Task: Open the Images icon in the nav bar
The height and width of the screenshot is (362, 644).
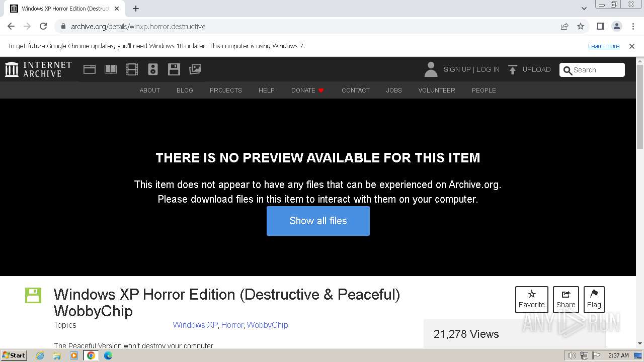Action: tap(195, 69)
